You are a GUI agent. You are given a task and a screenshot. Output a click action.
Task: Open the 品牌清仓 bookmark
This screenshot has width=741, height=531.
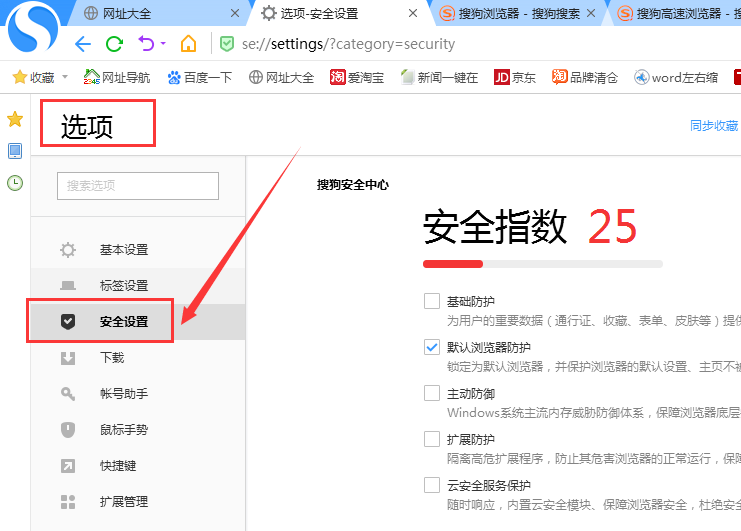tap(585, 77)
